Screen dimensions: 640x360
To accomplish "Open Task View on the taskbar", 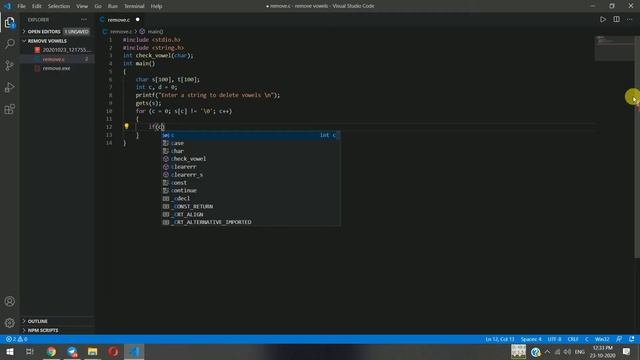I will (x=30, y=352).
